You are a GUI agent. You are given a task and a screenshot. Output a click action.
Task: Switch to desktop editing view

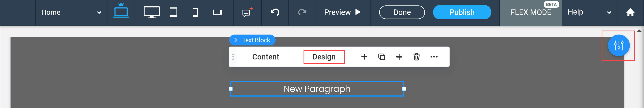tap(152, 12)
